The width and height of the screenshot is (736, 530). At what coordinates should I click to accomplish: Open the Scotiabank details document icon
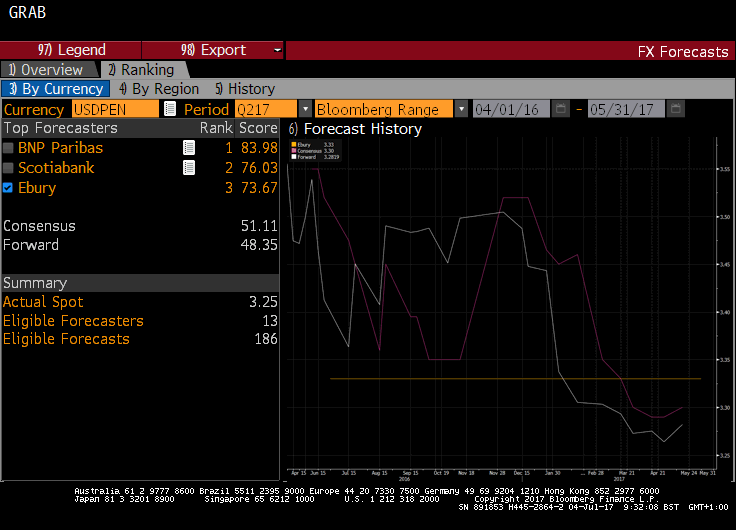pyautogui.click(x=189, y=168)
